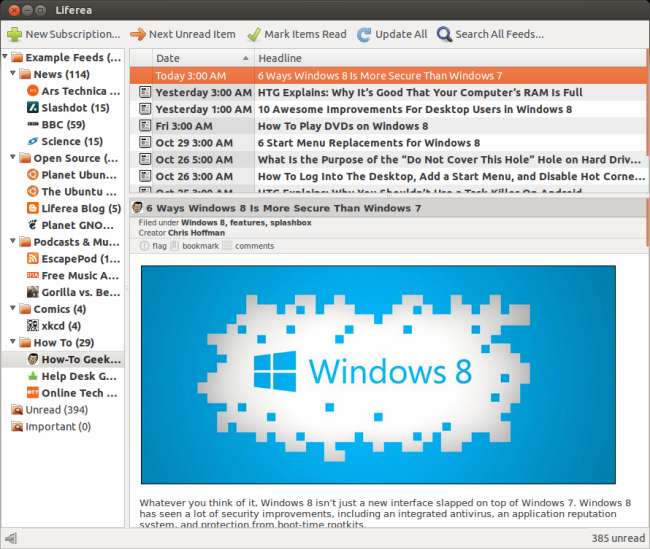Screen dimensions: 650x549
Task: Select the Slashdot feed icon
Action: [32, 108]
